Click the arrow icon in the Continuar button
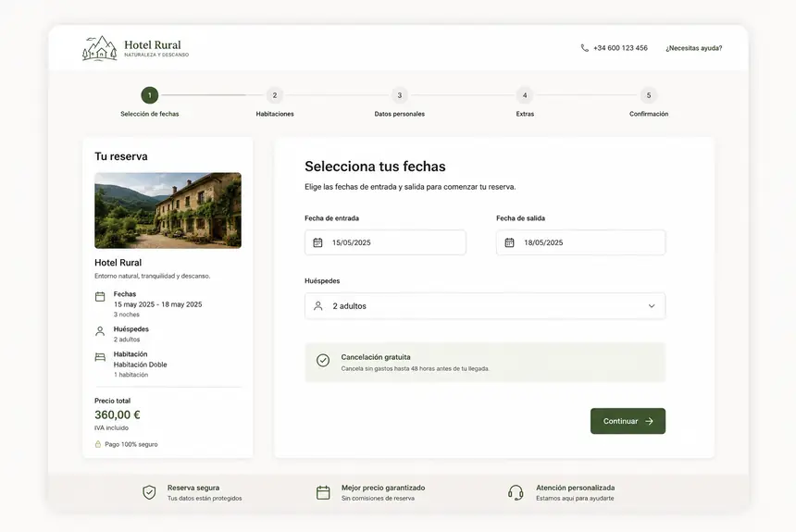 coord(649,421)
